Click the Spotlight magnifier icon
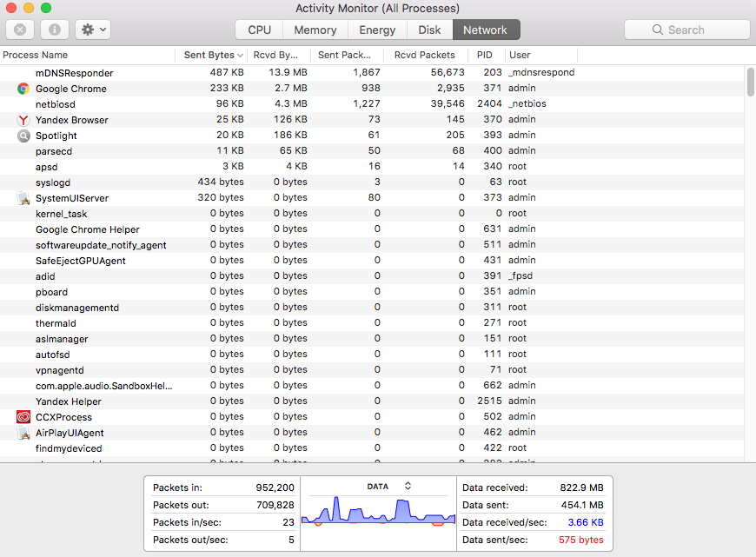Image resolution: width=756 pixels, height=557 pixels. coord(23,136)
